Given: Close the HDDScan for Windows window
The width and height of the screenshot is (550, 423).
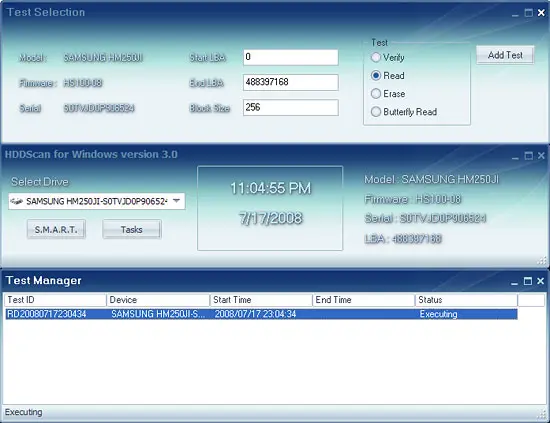Looking at the screenshot, I should (541, 155).
